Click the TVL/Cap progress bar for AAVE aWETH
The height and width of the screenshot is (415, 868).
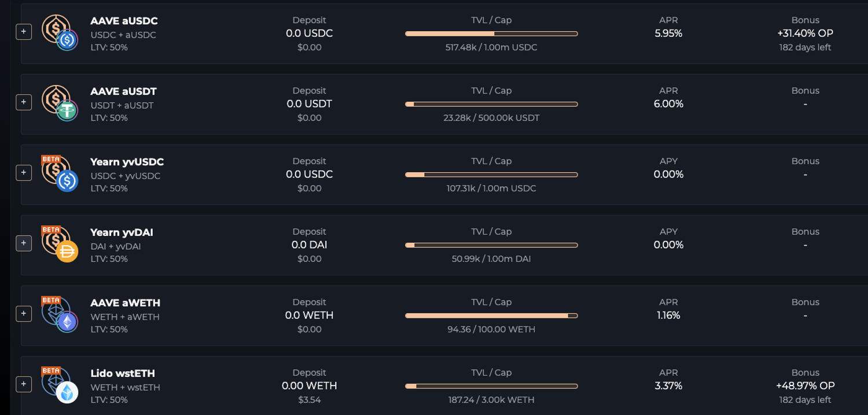[491, 316]
